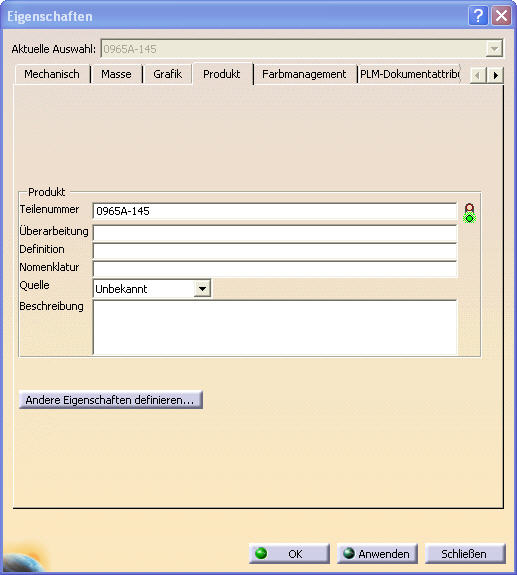Click the Help question mark icon
517x575 pixels.
pyautogui.click(x=478, y=16)
